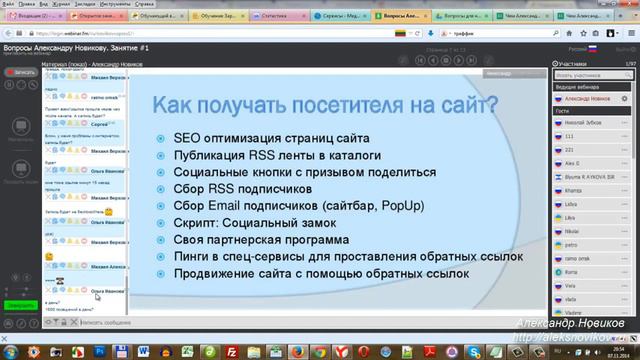640x360 pixels.
Task: Open Firefox from the taskbar
Action: tap(298, 351)
